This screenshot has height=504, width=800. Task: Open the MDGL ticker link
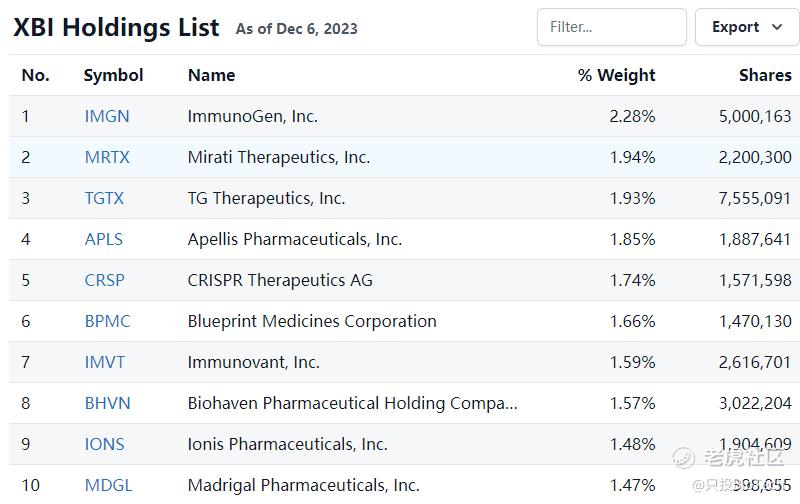pyautogui.click(x=109, y=485)
